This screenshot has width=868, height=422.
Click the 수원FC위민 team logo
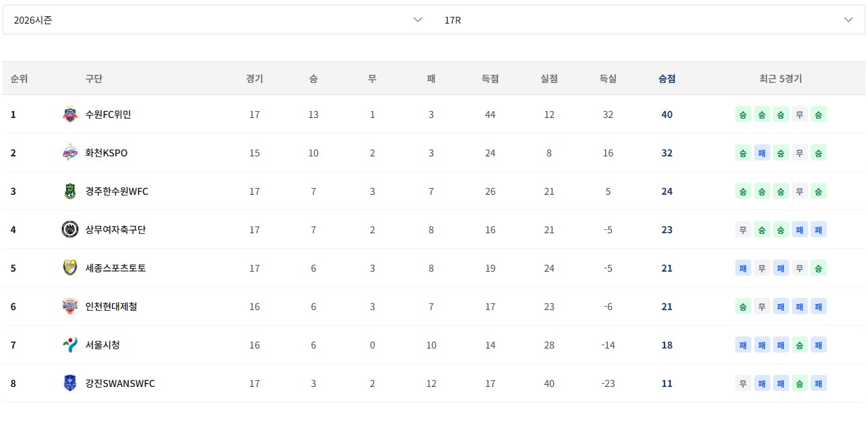tap(70, 115)
